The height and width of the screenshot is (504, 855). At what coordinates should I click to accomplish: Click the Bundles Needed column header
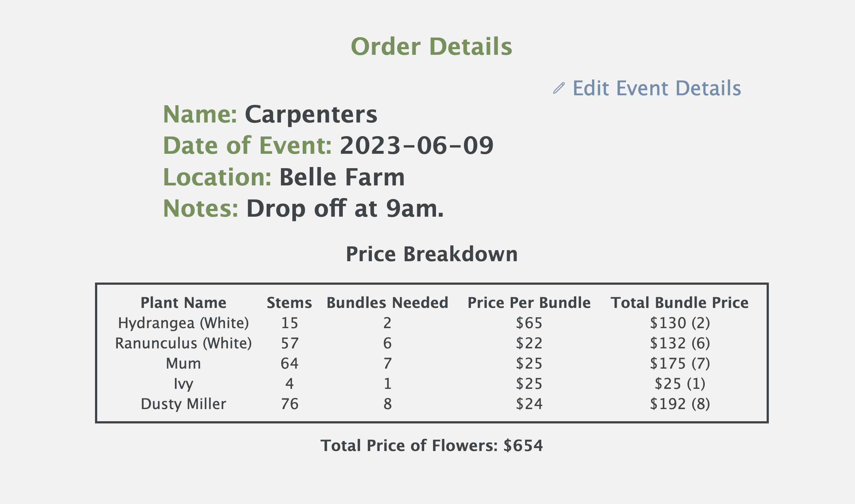click(x=387, y=302)
